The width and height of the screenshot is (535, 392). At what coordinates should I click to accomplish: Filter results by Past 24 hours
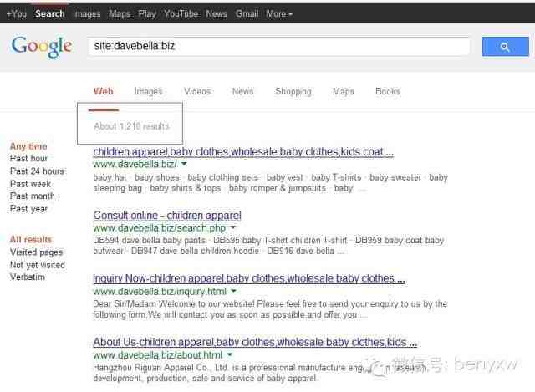[37, 171]
